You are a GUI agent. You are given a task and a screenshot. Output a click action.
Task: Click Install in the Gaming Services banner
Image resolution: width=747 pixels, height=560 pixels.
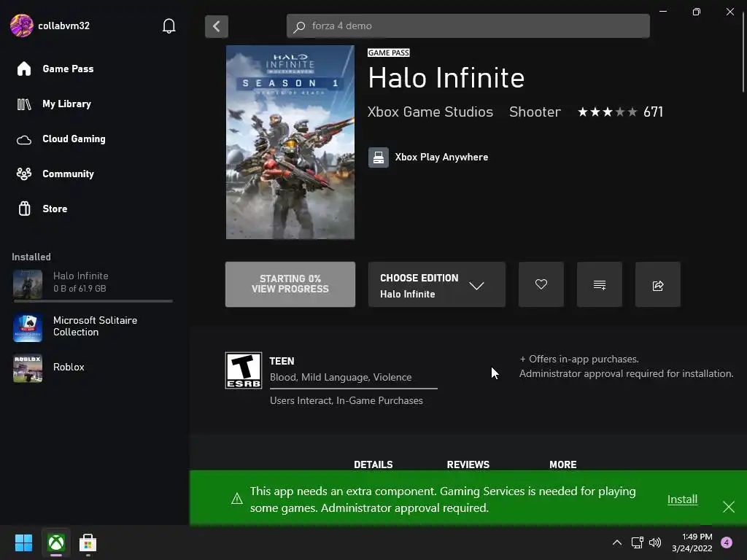click(x=682, y=499)
